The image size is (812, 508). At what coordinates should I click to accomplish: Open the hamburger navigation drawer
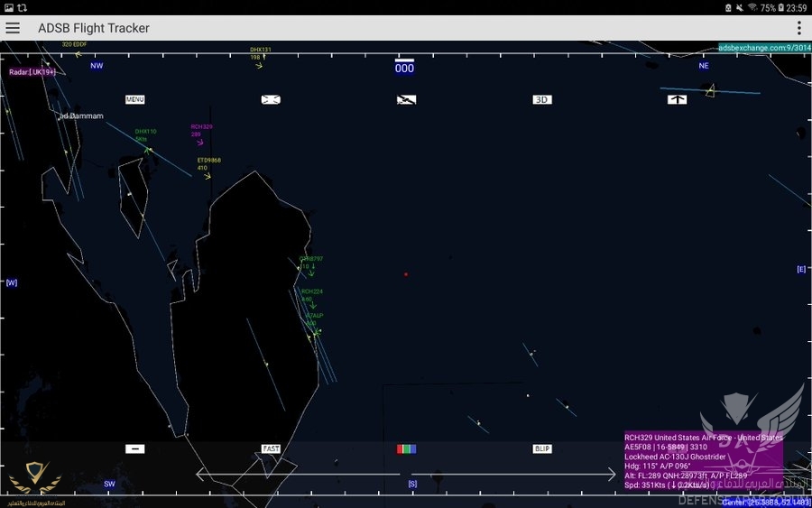[x=13, y=28]
